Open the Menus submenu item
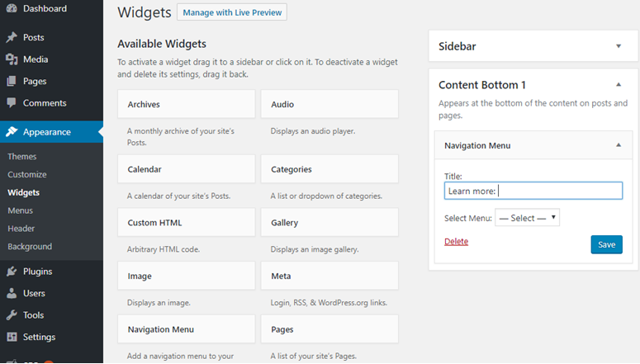 coord(20,210)
